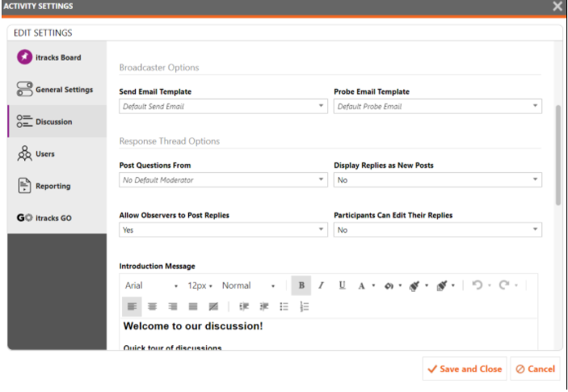The image size is (568, 392).
Task: Center-align the introduction message text
Action: point(152,307)
